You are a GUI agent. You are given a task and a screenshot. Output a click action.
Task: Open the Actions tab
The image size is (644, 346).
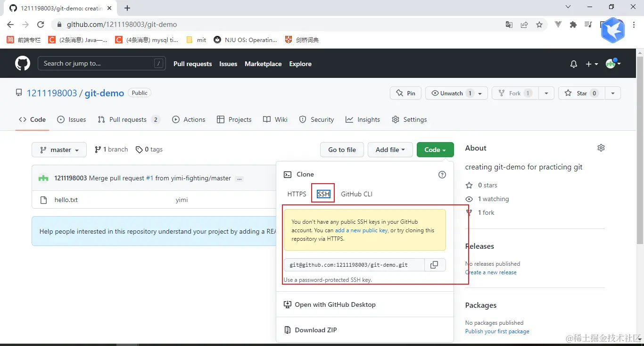click(x=189, y=119)
